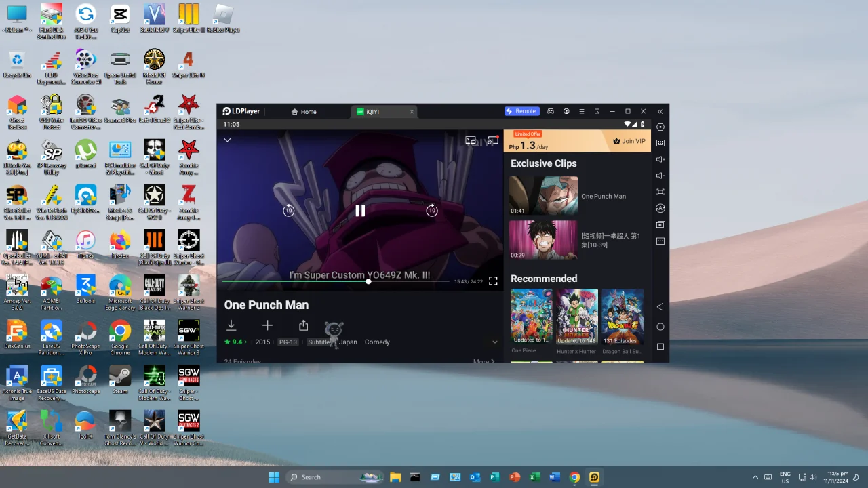868x488 pixels.
Task: Click the Android recent apps square button
Action: point(660,346)
